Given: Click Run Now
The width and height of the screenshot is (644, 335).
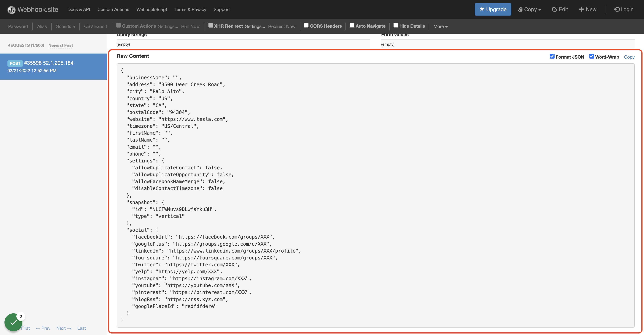Looking at the screenshot, I should point(190,26).
